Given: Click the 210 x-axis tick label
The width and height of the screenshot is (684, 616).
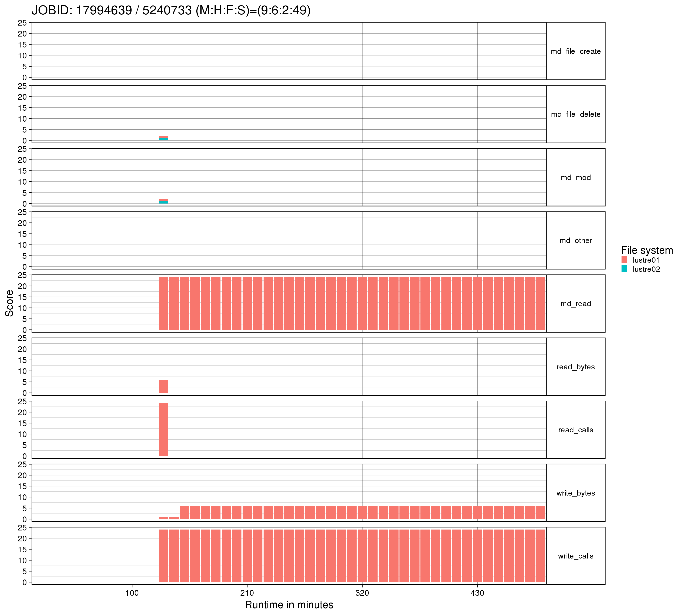Looking at the screenshot, I should pyautogui.click(x=247, y=593).
